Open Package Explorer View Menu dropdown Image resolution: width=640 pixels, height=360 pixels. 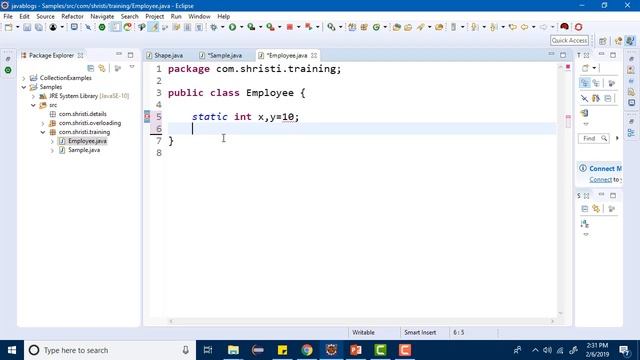coord(132,67)
